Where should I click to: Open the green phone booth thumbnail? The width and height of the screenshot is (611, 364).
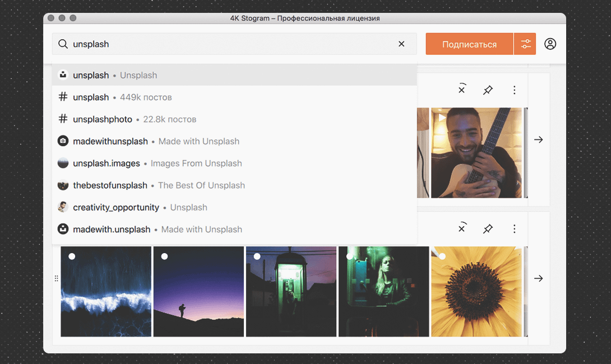pos(291,291)
